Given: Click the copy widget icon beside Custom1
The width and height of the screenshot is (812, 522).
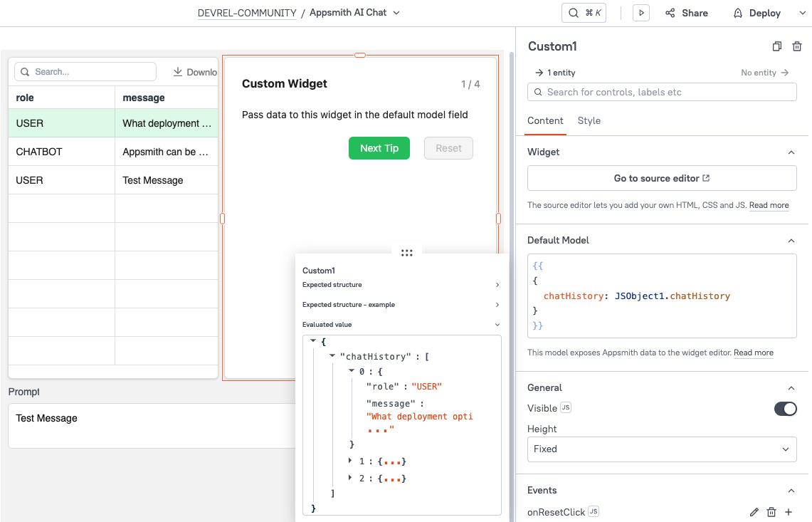Looking at the screenshot, I should (777, 47).
